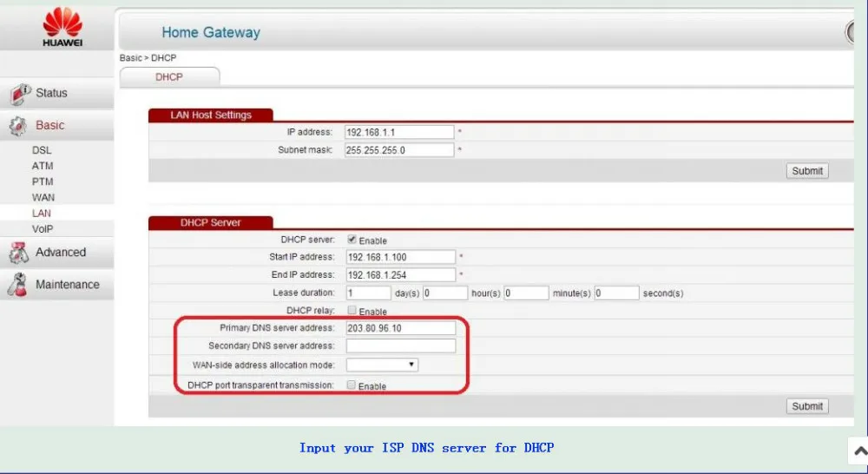This screenshot has width=868, height=474.
Task: Click the 'Lease duration:' label
Action: (x=303, y=293)
